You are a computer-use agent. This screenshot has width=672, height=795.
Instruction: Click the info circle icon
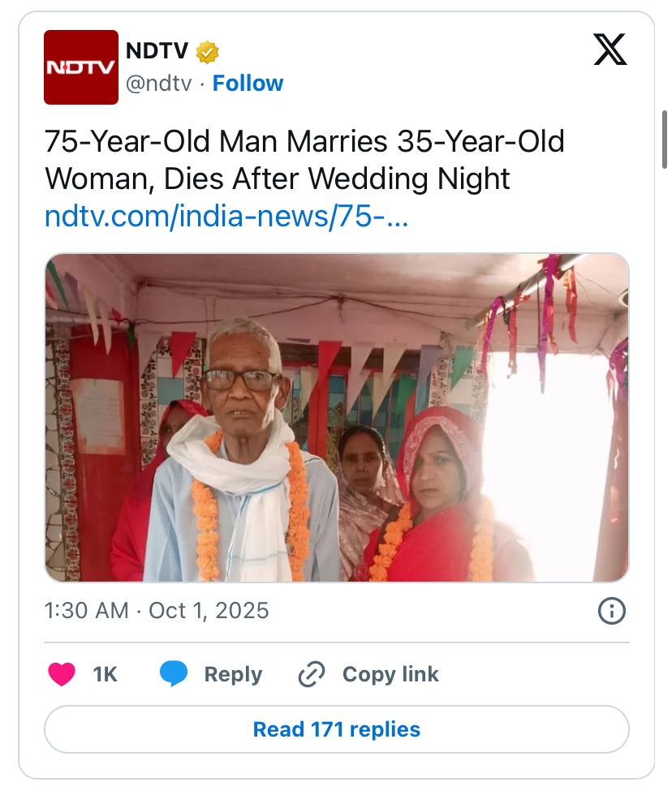click(611, 611)
